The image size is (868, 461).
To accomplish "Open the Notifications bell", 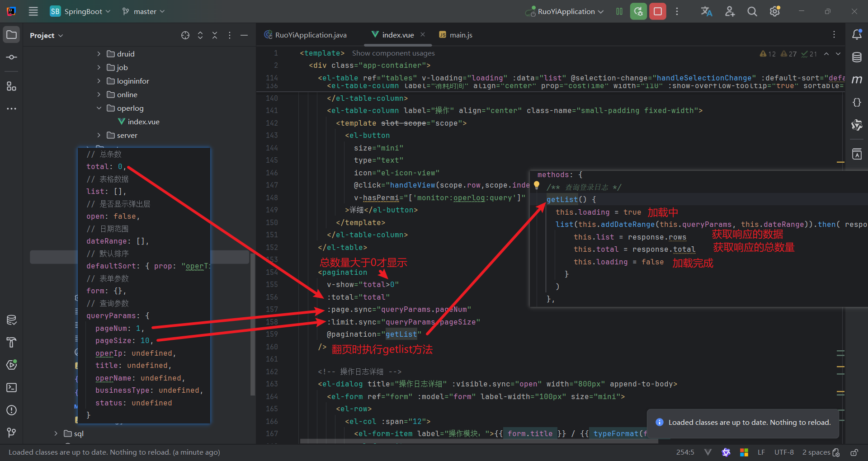I will [x=857, y=34].
